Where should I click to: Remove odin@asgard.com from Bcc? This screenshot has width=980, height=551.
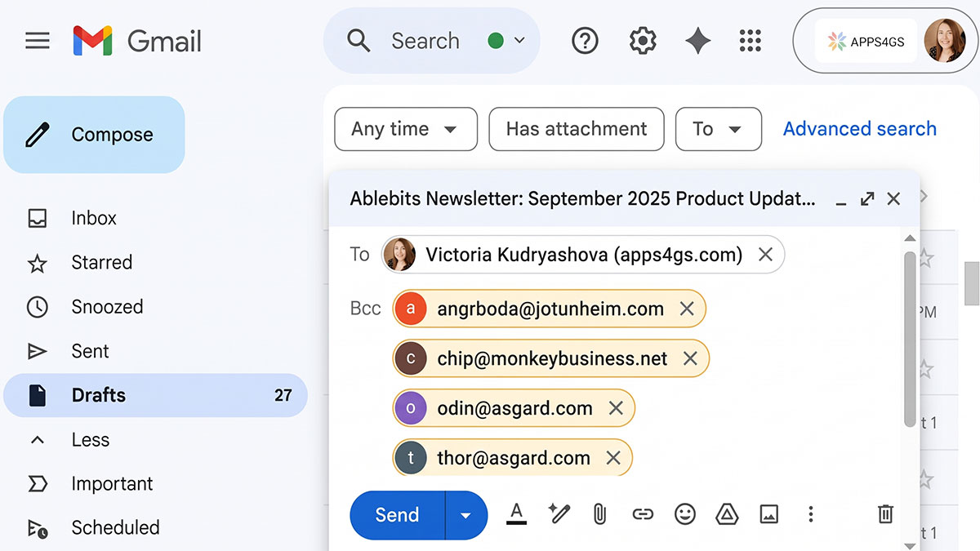pyautogui.click(x=616, y=409)
